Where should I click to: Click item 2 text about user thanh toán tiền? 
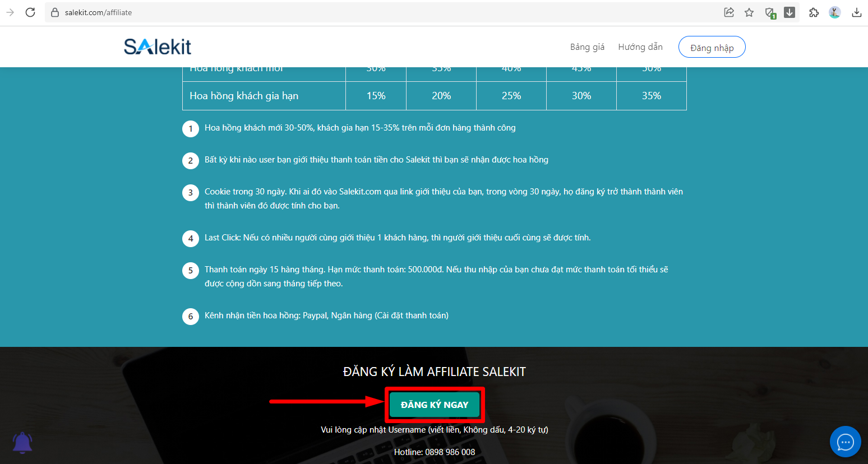pyautogui.click(x=376, y=160)
